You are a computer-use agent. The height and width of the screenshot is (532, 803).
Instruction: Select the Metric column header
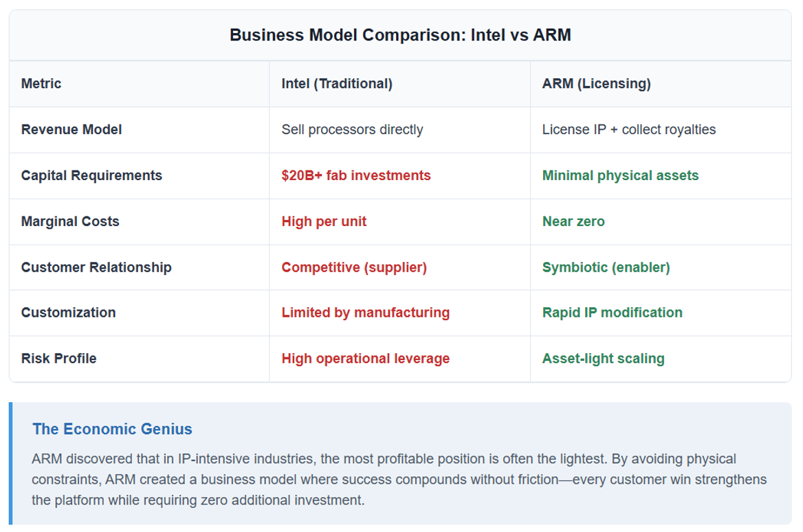tap(41, 83)
